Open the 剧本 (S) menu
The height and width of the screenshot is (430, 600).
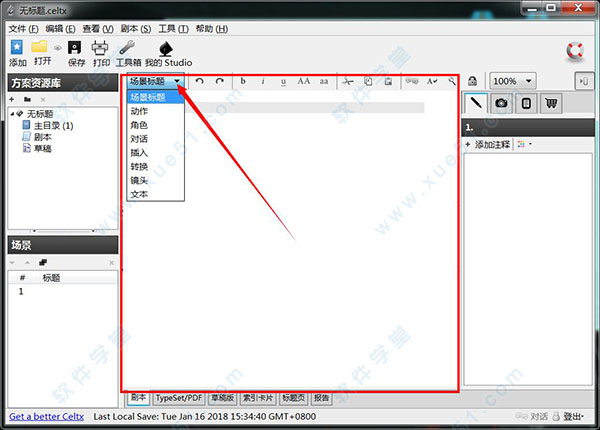136,29
